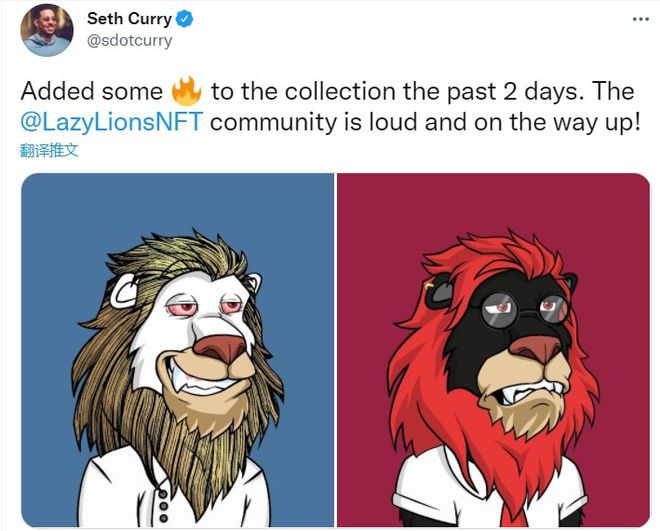Click the tweet text "Added some"
The width and height of the screenshot is (660, 531).
click(91, 93)
